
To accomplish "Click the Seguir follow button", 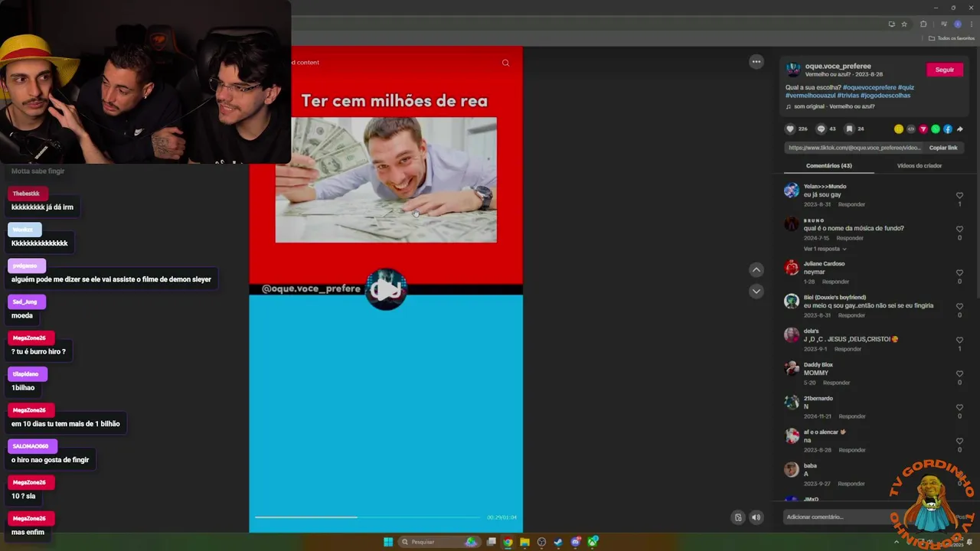I will (945, 70).
